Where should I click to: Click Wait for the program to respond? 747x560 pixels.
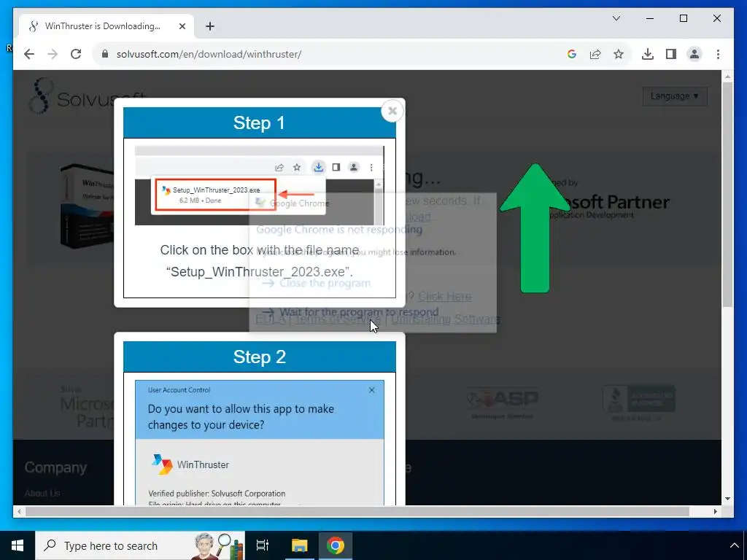point(350,312)
